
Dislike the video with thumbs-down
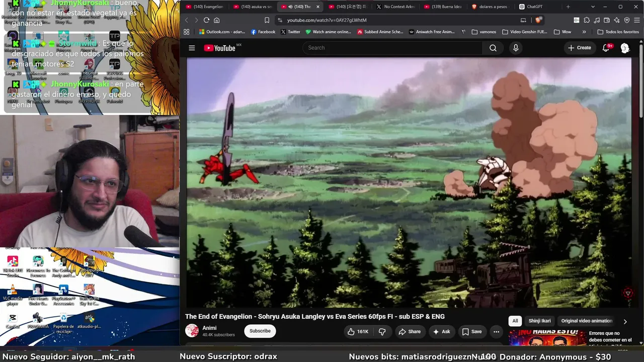(382, 331)
